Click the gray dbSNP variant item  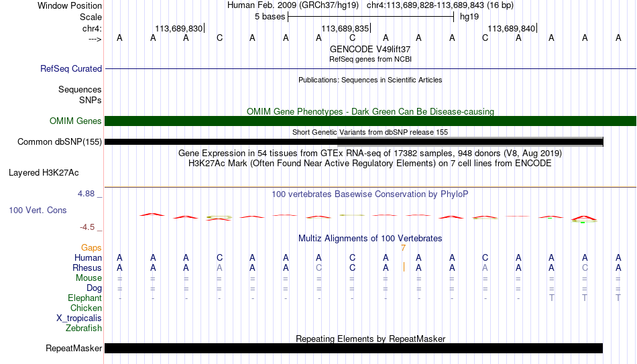471,141
